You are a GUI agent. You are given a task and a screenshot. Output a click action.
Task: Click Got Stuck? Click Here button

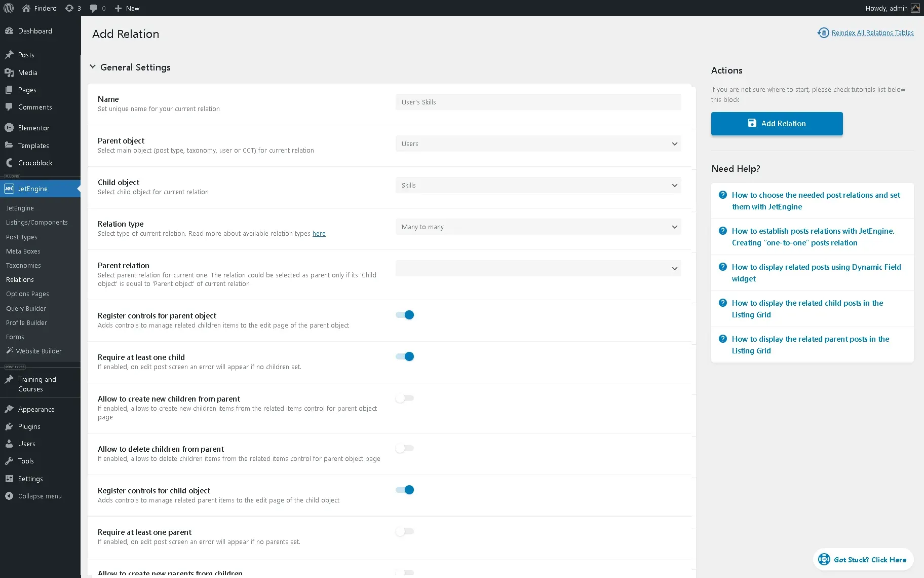point(863,560)
